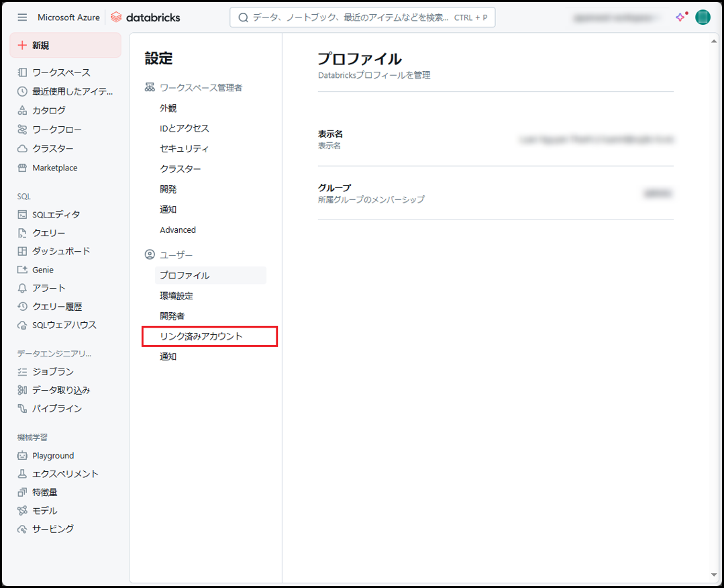The width and height of the screenshot is (724, 588).
Task: Open Playground in machine learning section
Action: 53,456
